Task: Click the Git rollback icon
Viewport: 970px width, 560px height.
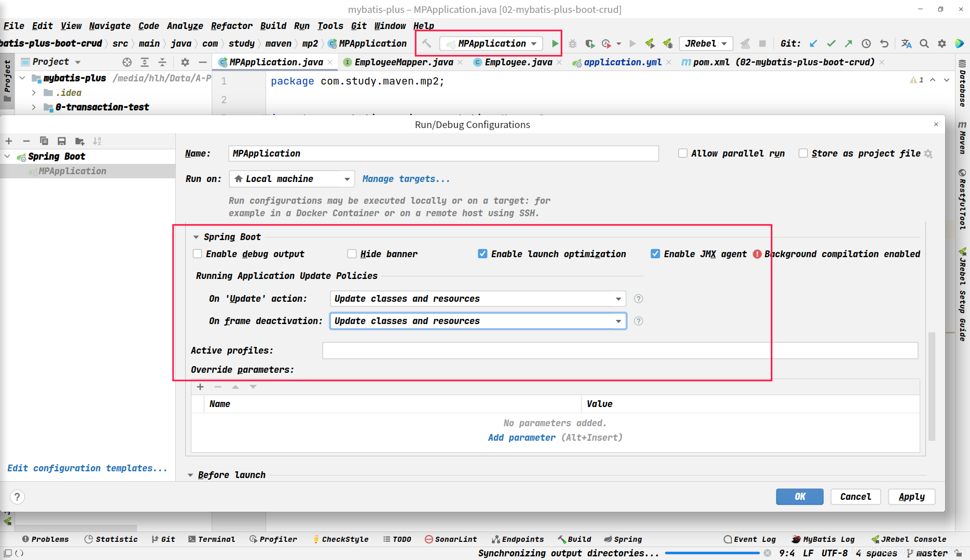Action: (x=884, y=44)
